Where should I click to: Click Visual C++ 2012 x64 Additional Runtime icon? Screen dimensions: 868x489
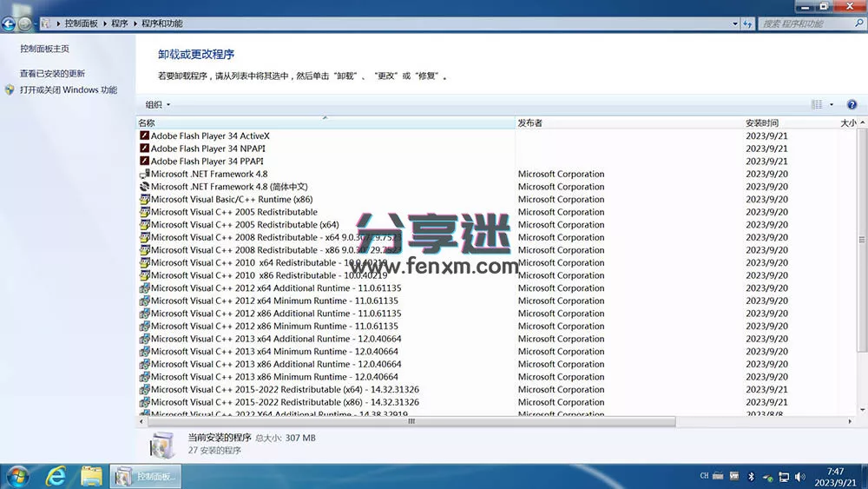[144, 288]
